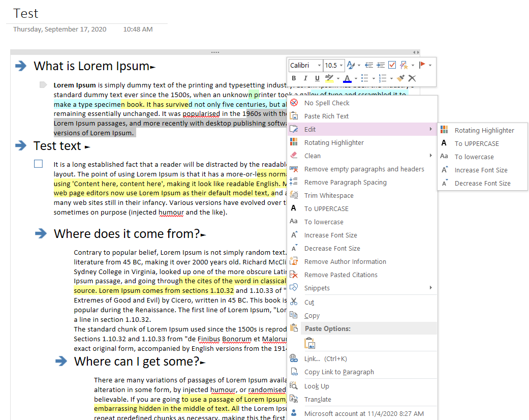529x420 pixels.
Task: Apply italic formatting from the mini toolbar
Action: [305, 78]
